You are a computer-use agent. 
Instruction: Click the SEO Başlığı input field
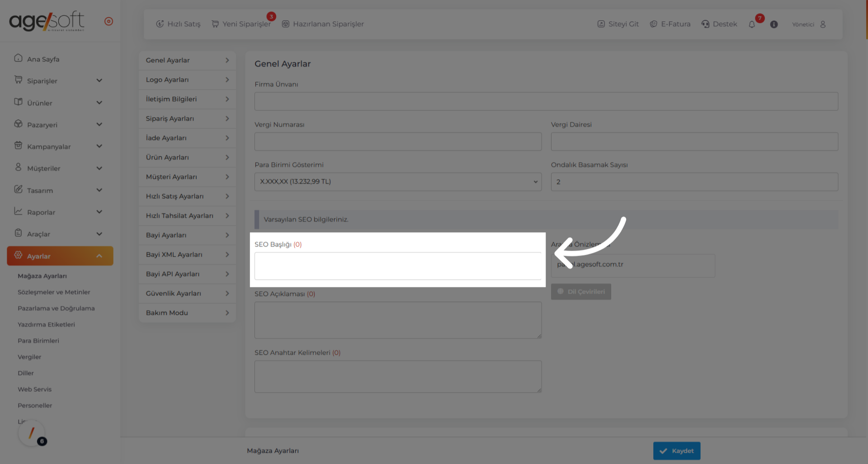(398, 266)
